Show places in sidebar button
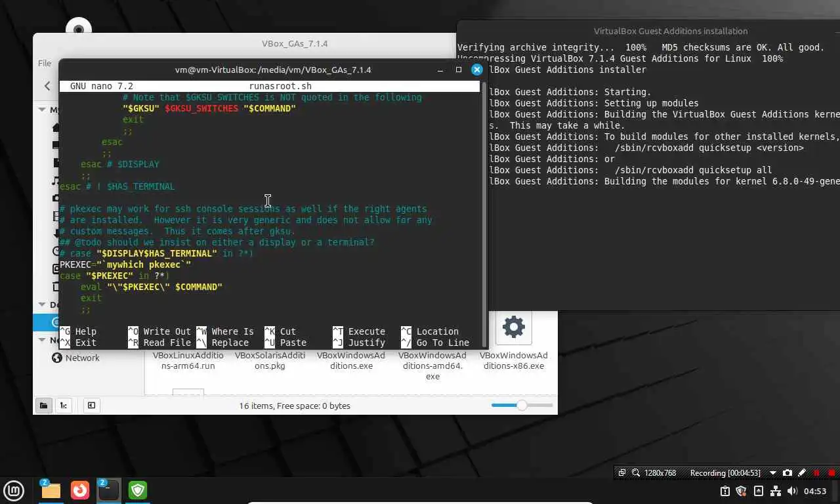 43,406
